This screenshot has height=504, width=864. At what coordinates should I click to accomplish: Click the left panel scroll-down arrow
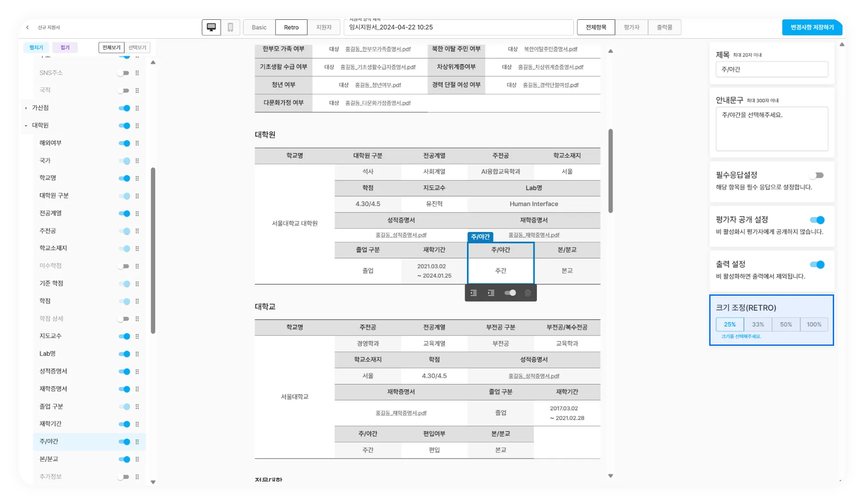coord(153,482)
